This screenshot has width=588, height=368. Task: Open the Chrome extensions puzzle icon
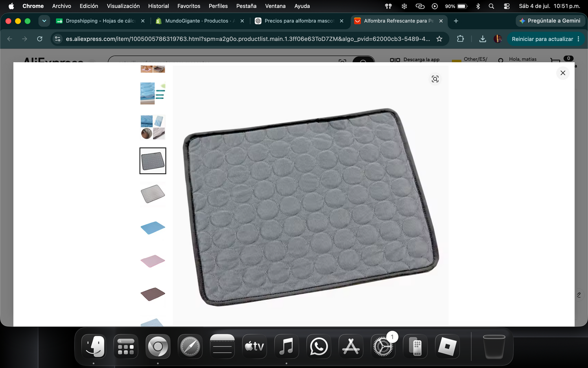pos(460,39)
